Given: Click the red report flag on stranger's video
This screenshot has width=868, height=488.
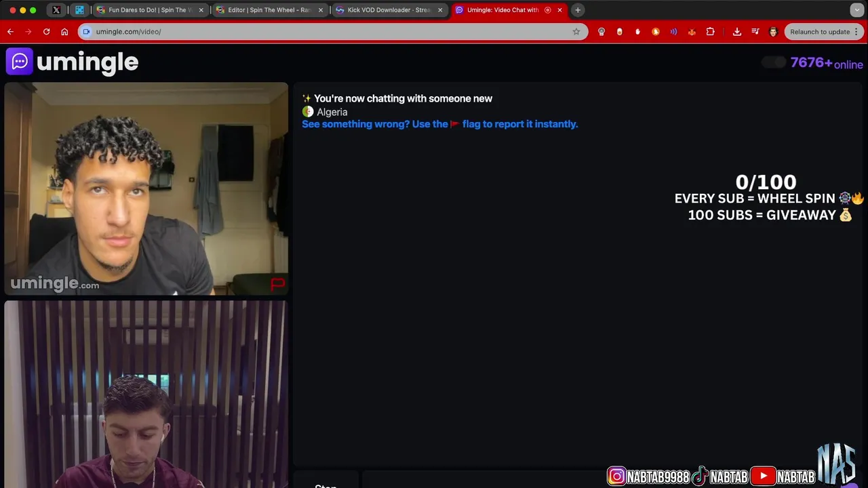Looking at the screenshot, I should pyautogui.click(x=277, y=284).
